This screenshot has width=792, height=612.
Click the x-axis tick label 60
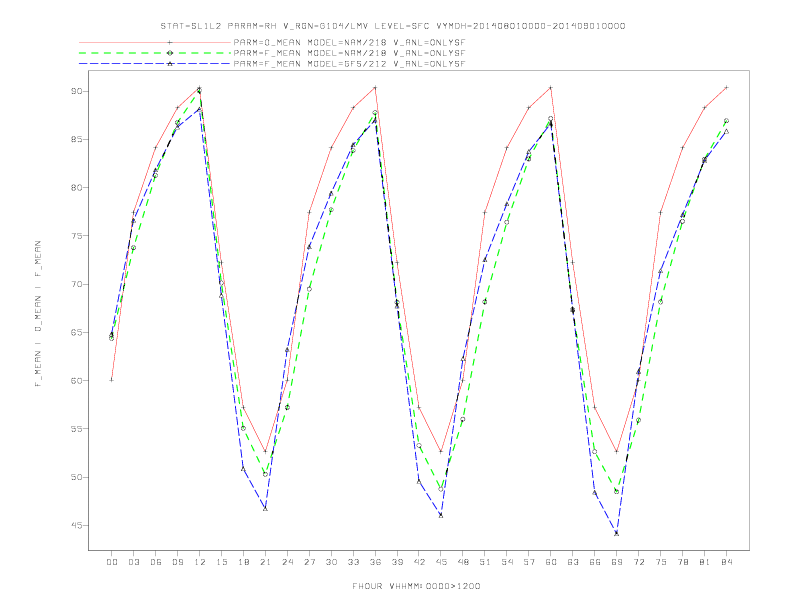click(x=551, y=562)
